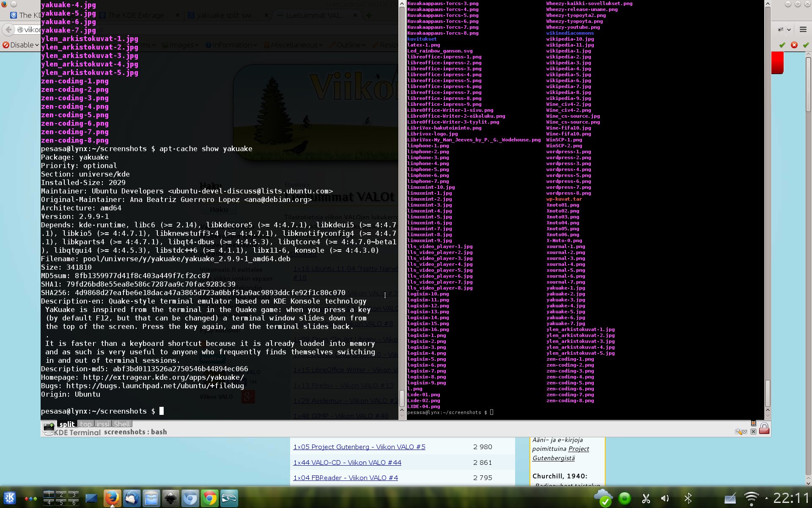The image size is (812, 508).
Task: Switch to the 'top' session tab
Action: [86, 424]
